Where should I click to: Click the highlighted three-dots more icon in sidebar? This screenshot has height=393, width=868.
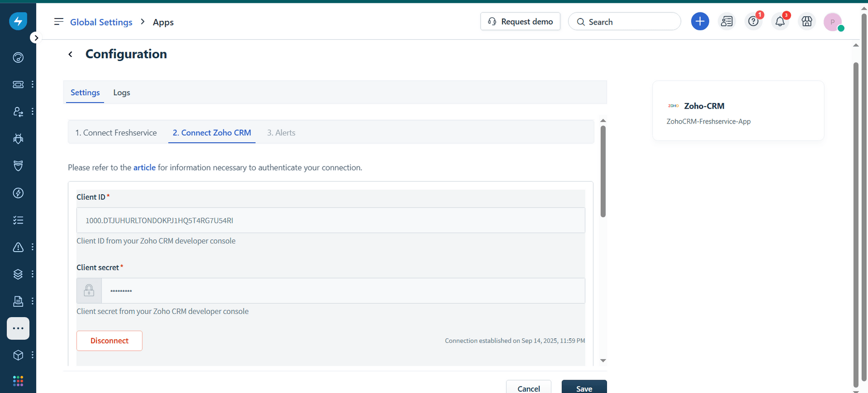tap(18, 328)
